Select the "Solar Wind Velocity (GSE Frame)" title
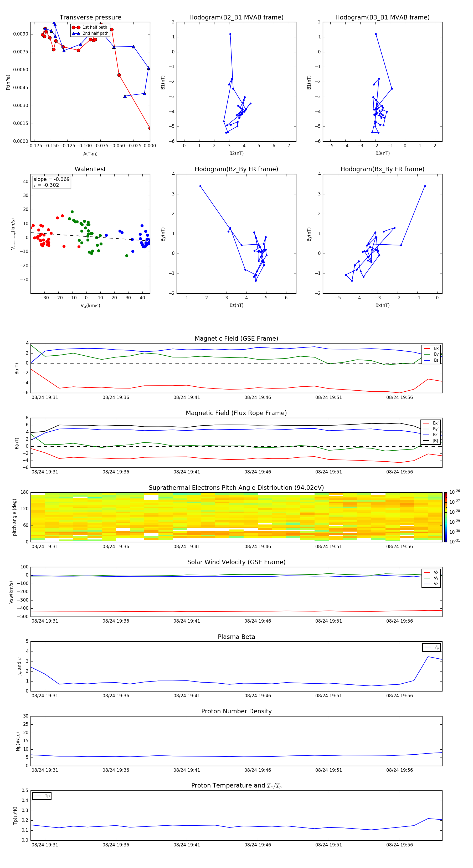 236,562
